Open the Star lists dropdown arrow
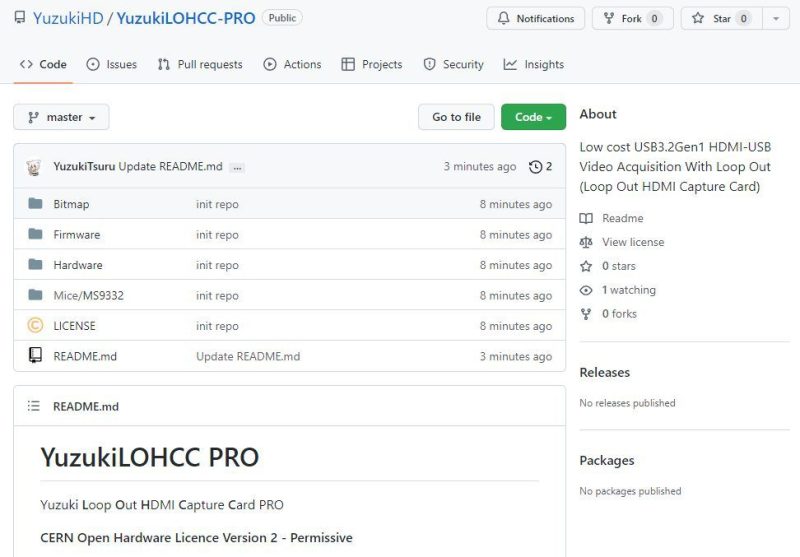Screen dimensions: 800x557 tap(776, 19)
